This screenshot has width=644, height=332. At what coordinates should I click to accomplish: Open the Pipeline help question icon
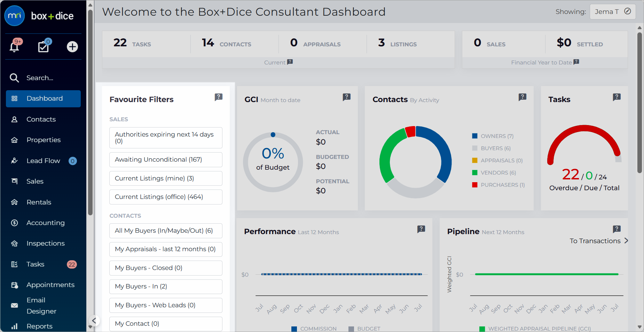point(616,229)
